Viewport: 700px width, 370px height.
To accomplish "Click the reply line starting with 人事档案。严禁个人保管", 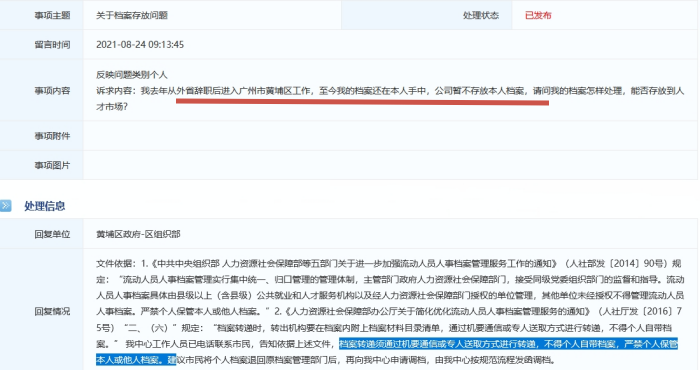I will 389,311.
